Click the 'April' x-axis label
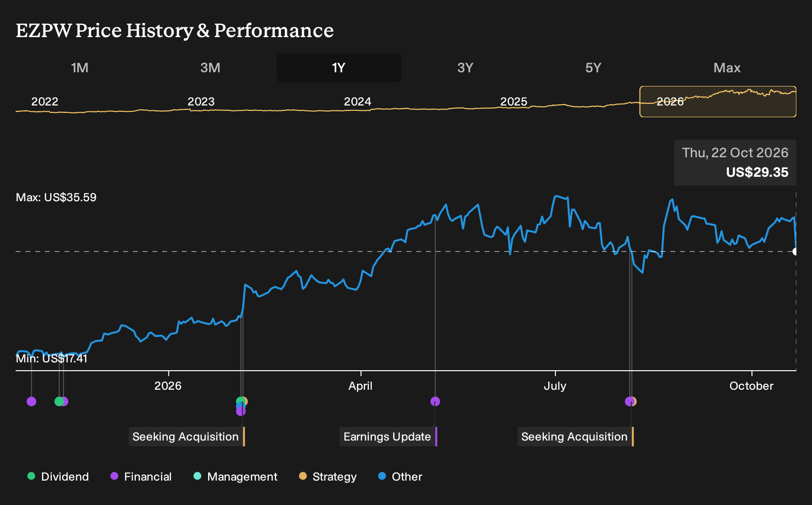Image resolution: width=812 pixels, height=505 pixels. [x=360, y=386]
